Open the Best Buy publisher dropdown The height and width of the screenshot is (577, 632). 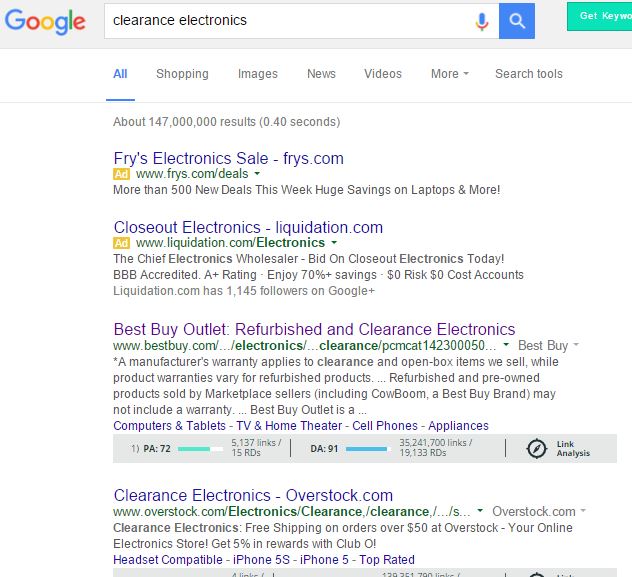548,345
